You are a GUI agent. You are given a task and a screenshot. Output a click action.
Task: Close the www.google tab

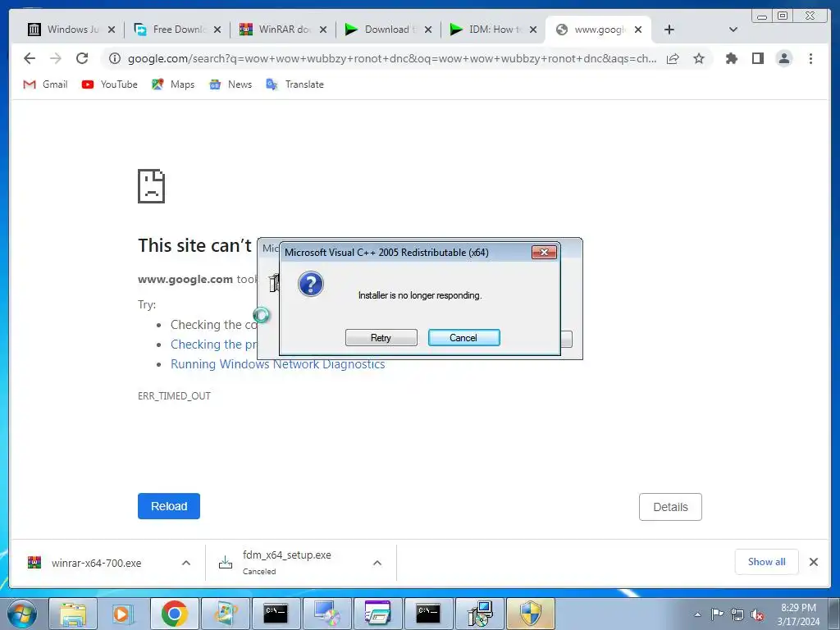(638, 30)
